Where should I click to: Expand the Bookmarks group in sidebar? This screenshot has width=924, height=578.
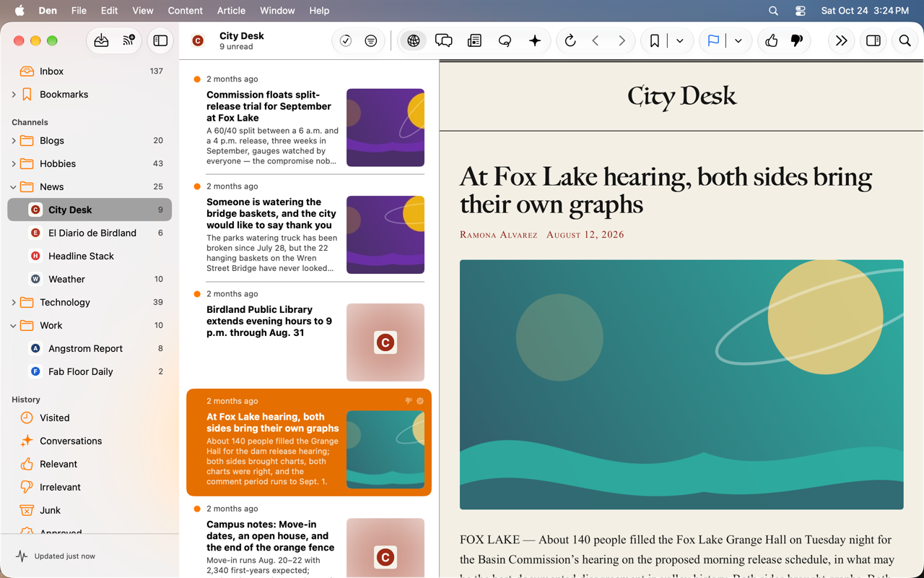point(14,95)
